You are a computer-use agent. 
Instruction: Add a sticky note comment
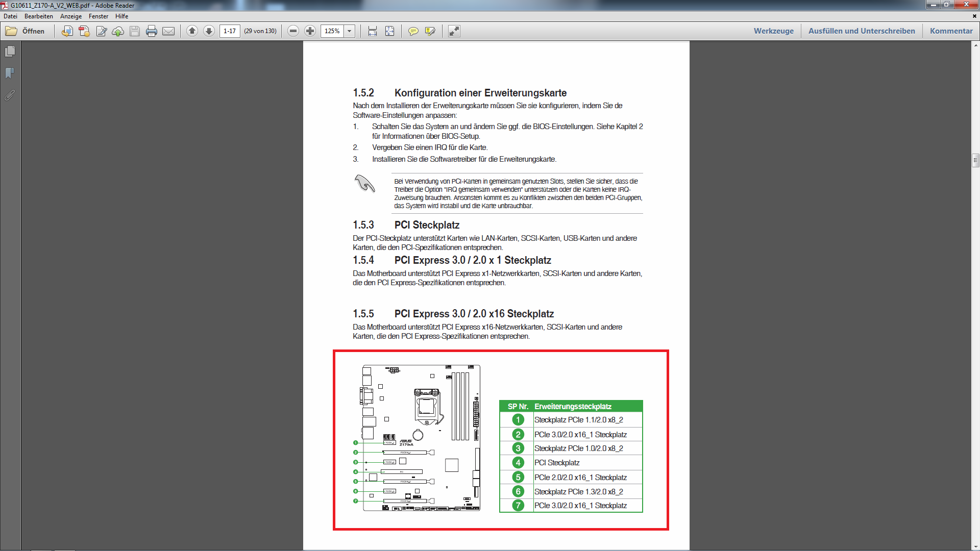[413, 31]
